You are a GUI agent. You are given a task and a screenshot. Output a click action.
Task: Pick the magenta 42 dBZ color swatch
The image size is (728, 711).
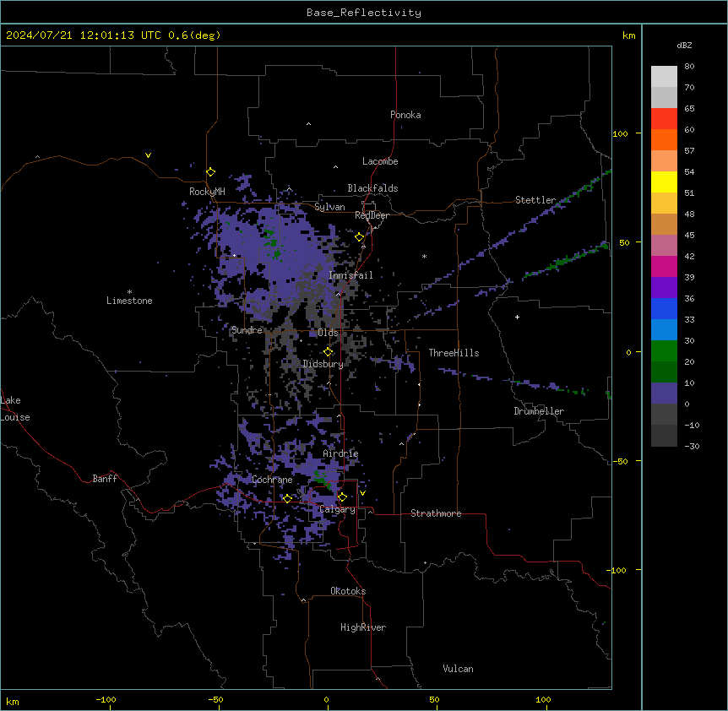pyautogui.click(x=664, y=266)
